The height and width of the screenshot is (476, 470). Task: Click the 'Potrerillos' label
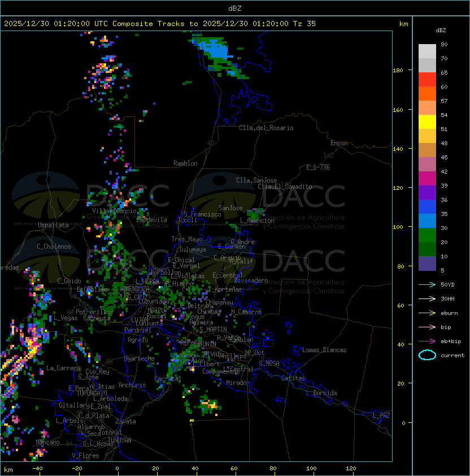pyautogui.click(x=94, y=312)
